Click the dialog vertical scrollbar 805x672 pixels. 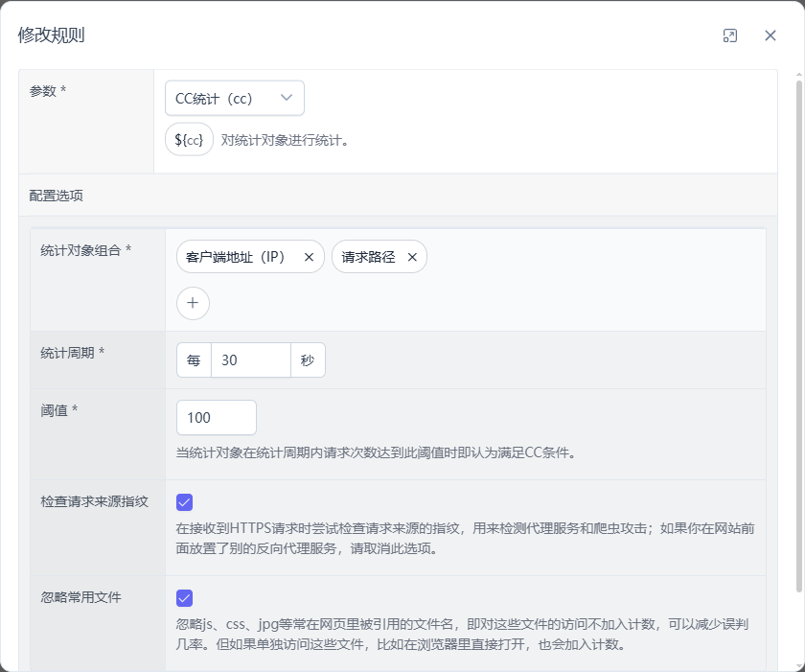799,336
